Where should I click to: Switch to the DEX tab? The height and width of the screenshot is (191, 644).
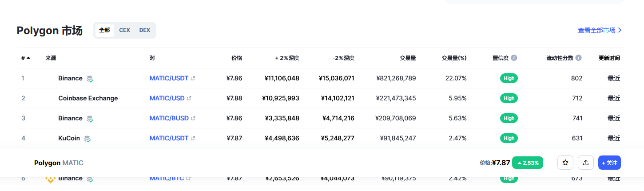[145, 30]
